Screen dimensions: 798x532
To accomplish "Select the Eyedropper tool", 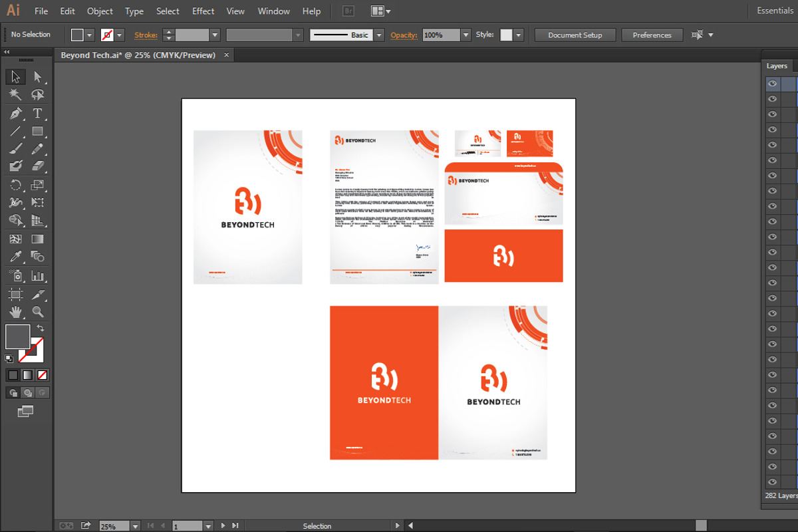I will pos(15,256).
